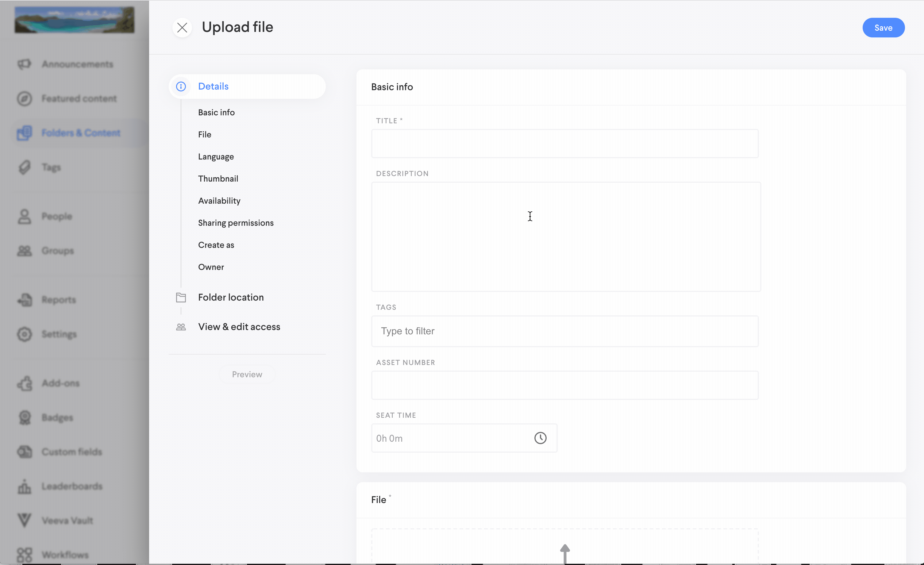Go to Sharing permissions section
This screenshot has height=565, width=924.
point(236,223)
